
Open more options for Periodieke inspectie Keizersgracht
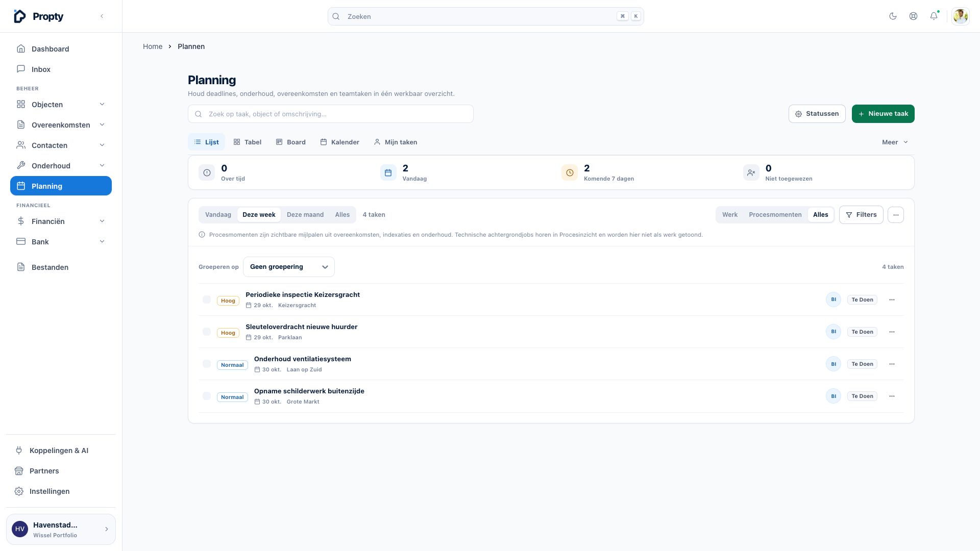tap(892, 300)
